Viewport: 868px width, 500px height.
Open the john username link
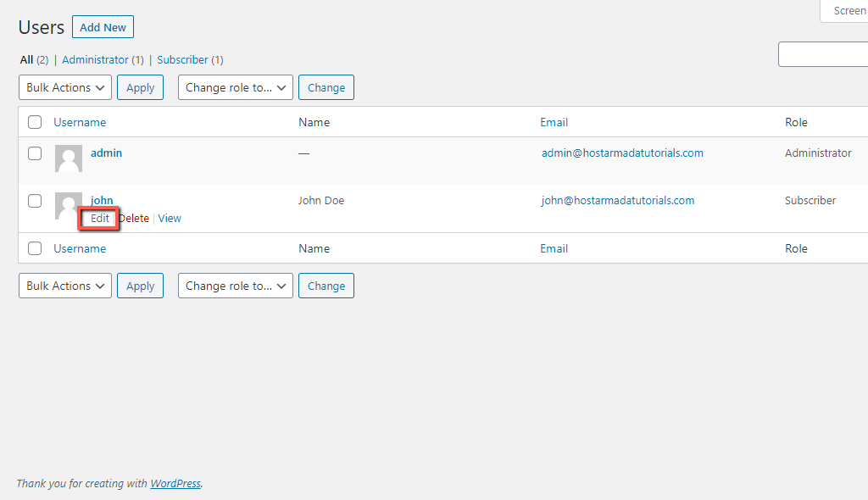coord(102,200)
